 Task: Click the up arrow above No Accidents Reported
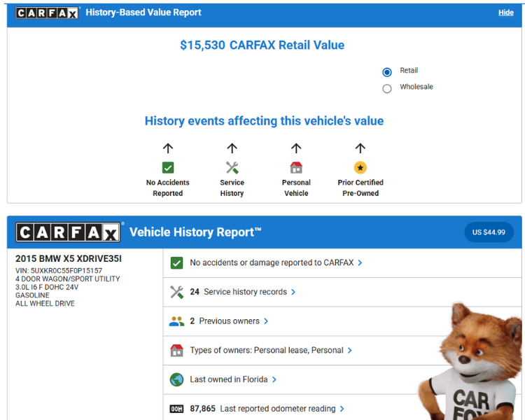click(x=168, y=148)
